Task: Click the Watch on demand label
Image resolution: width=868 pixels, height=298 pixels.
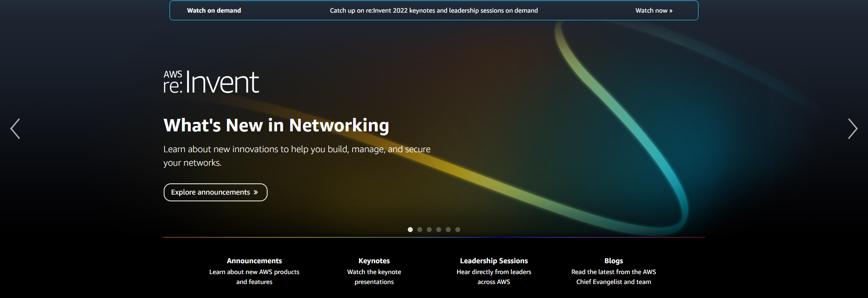Action: (214, 10)
